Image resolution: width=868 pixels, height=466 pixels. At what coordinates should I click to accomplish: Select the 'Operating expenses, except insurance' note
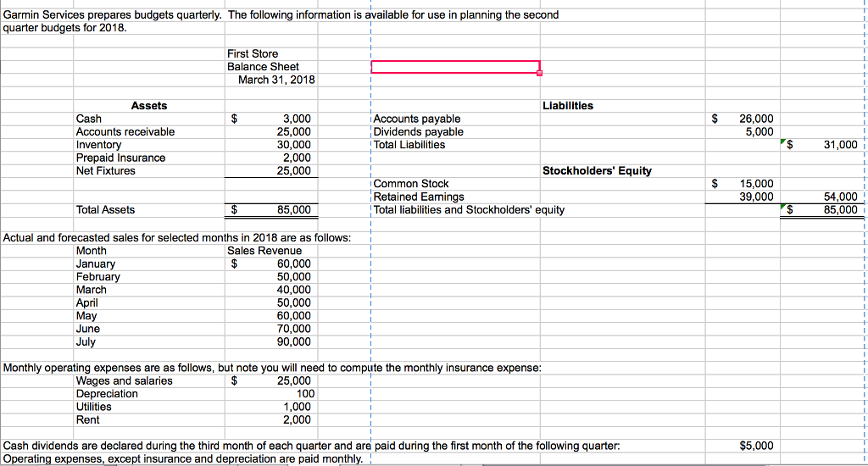coord(183,459)
